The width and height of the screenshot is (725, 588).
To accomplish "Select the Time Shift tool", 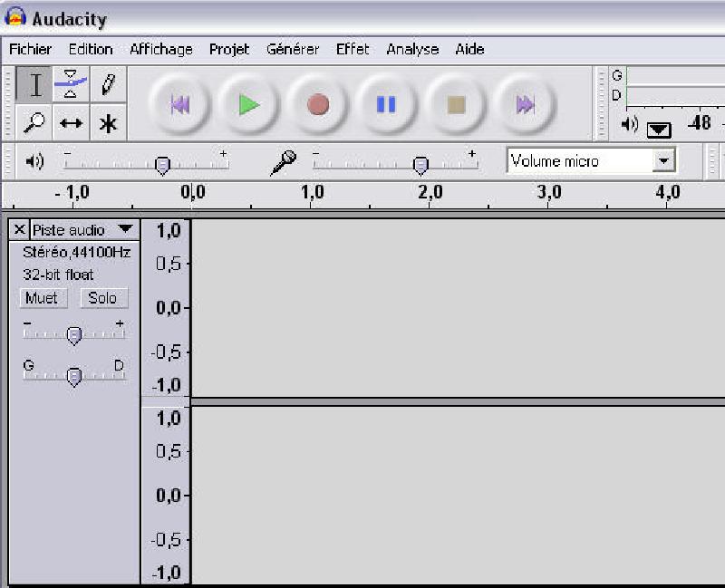I will (x=71, y=122).
